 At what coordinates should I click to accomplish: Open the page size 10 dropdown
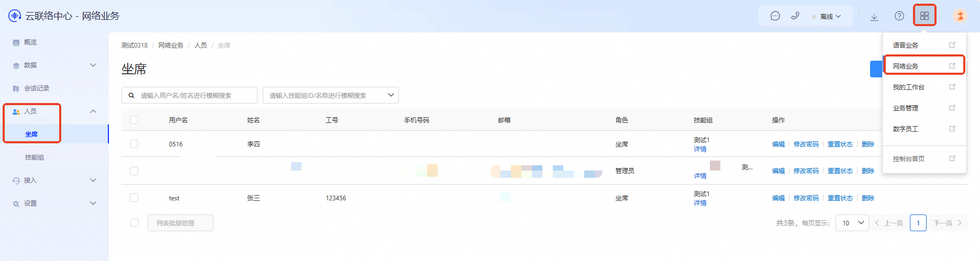[852, 223]
